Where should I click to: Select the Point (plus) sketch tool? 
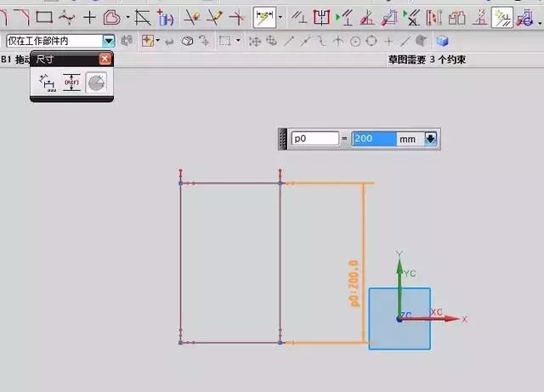click(89, 16)
